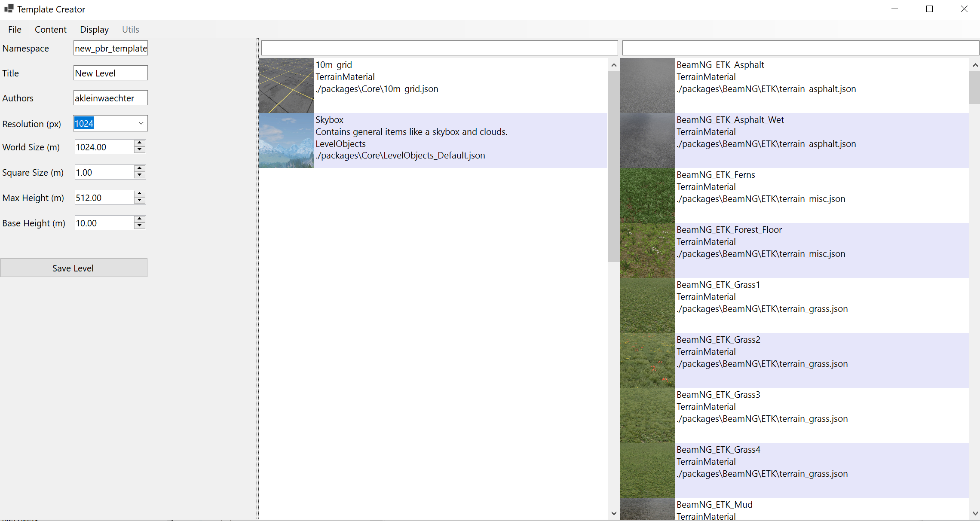Open the Resolution (px) dropdown
The image size is (980, 521).
tap(141, 123)
